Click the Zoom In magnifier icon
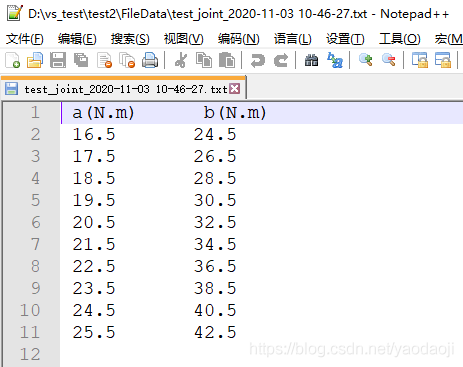This screenshot has width=463, height=367. tap(365, 60)
